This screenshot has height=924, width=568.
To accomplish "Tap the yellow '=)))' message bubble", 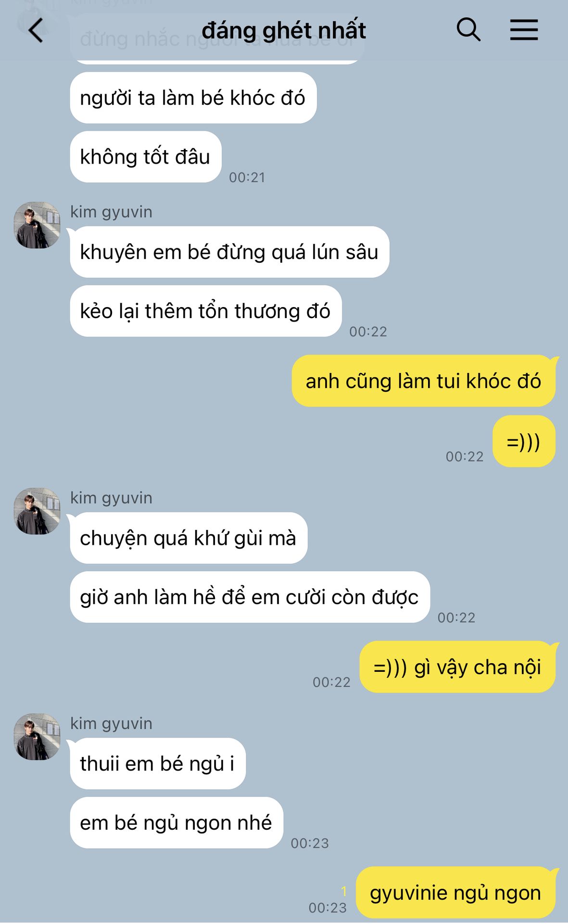I will [524, 441].
